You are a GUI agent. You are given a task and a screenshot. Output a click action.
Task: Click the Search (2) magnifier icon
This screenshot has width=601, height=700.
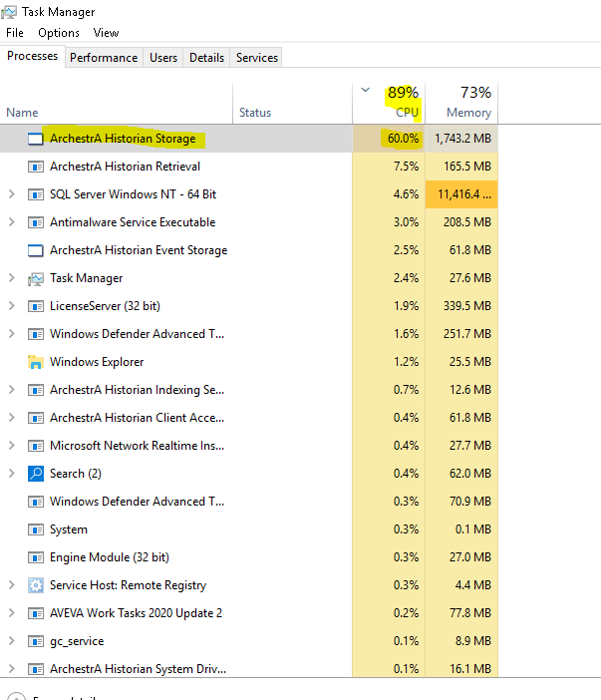(35, 474)
